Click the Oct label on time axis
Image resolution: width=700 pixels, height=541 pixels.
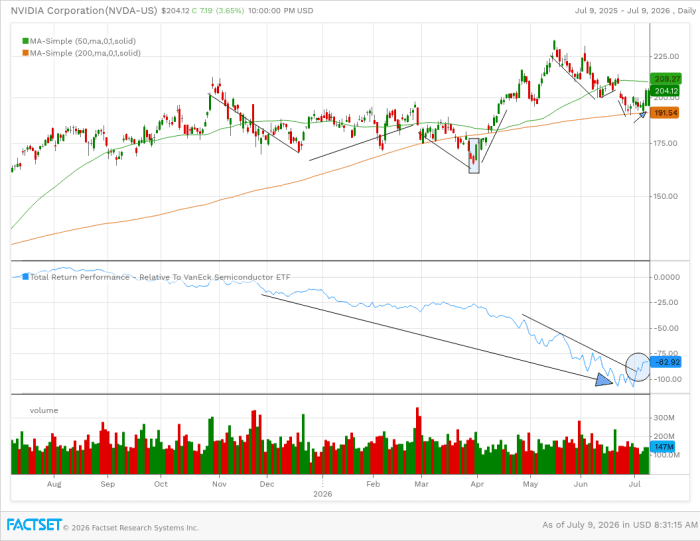point(161,484)
